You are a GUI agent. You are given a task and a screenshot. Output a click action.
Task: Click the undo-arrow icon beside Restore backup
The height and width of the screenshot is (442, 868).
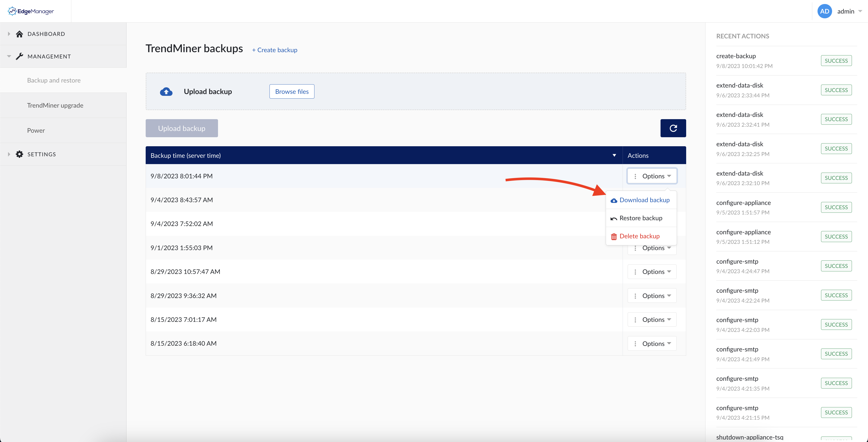614,218
